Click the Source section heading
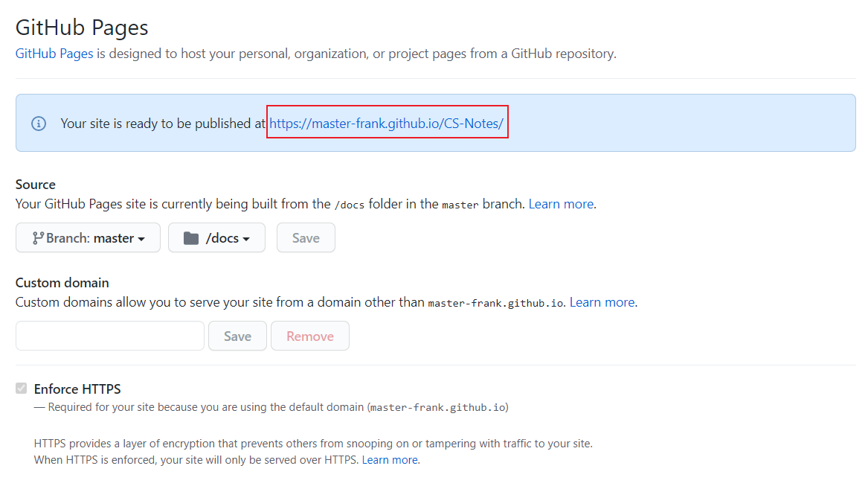 pyautogui.click(x=36, y=185)
